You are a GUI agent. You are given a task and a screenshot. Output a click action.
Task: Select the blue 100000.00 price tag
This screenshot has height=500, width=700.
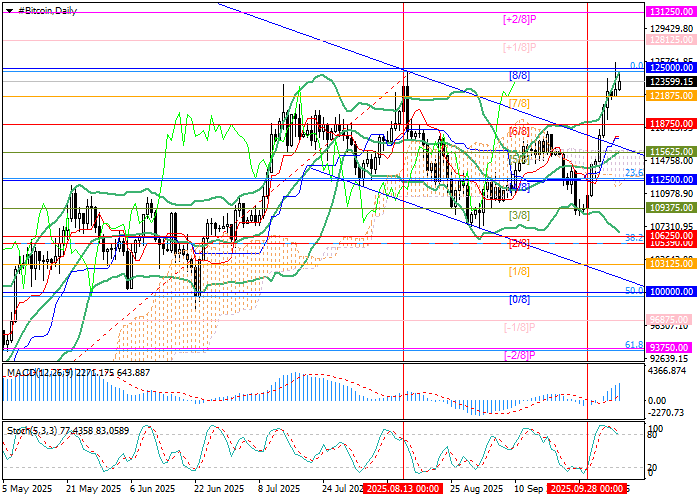(x=670, y=292)
